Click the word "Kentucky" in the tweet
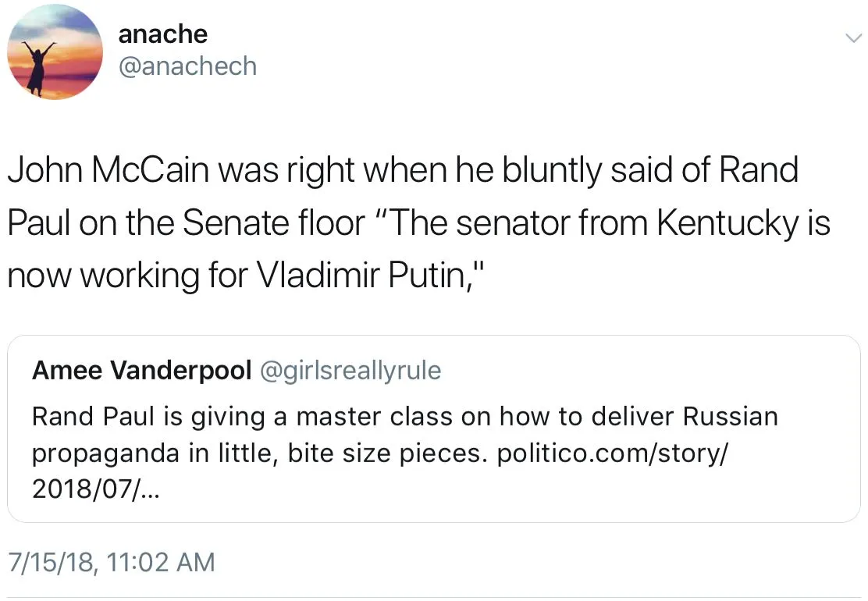The height and width of the screenshot is (601, 868). tap(727, 224)
